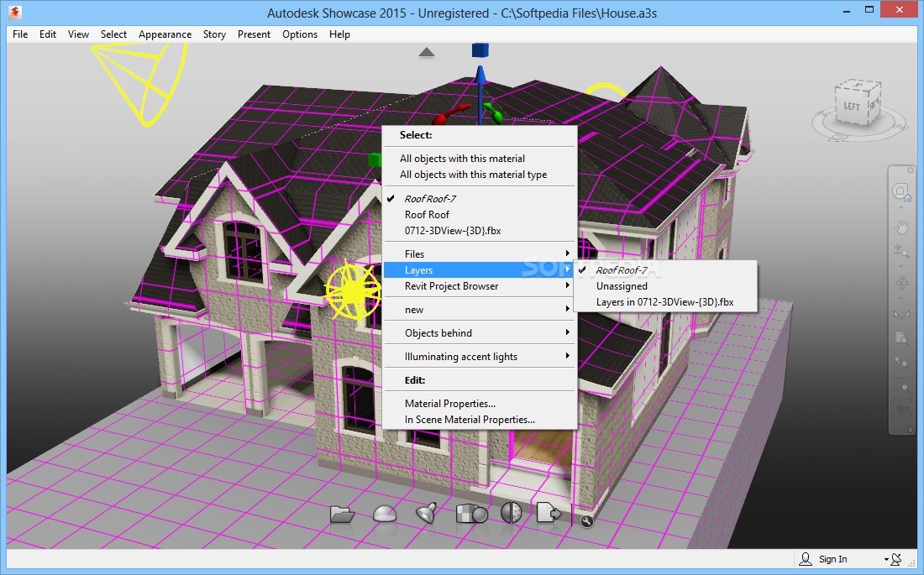Click the publish page-arrow icon
This screenshot has width=924, height=575.
coord(548,513)
